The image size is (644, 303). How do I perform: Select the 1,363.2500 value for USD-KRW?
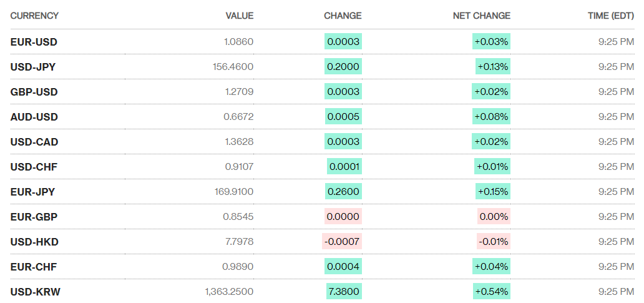pos(229,292)
